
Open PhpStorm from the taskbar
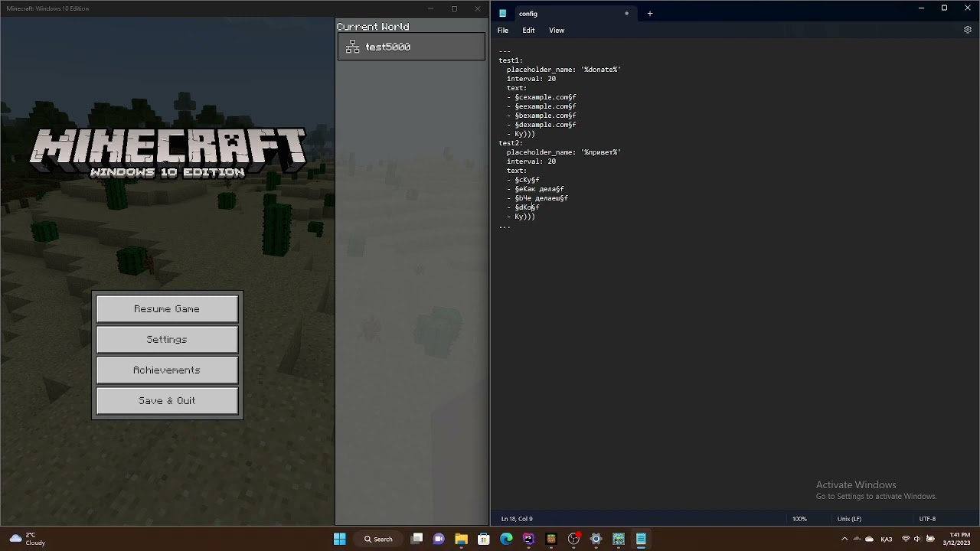click(528, 539)
